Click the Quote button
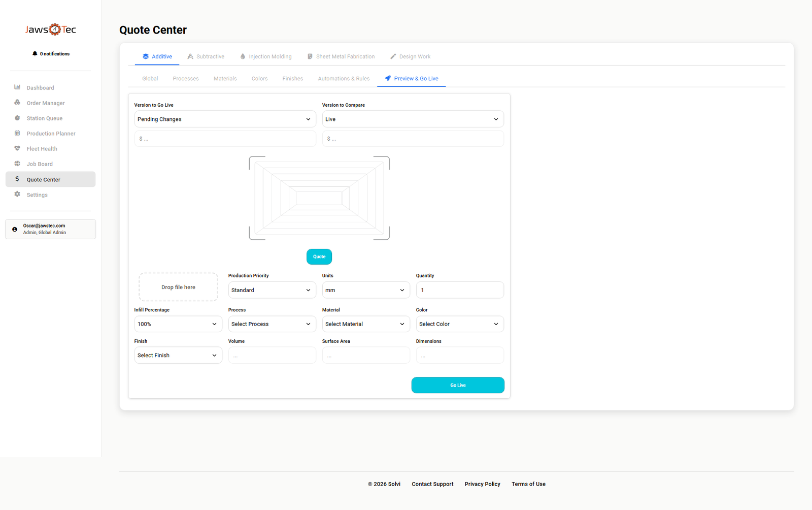Image resolution: width=812 pixels, height=510 pixels. (x=319, y=257)
